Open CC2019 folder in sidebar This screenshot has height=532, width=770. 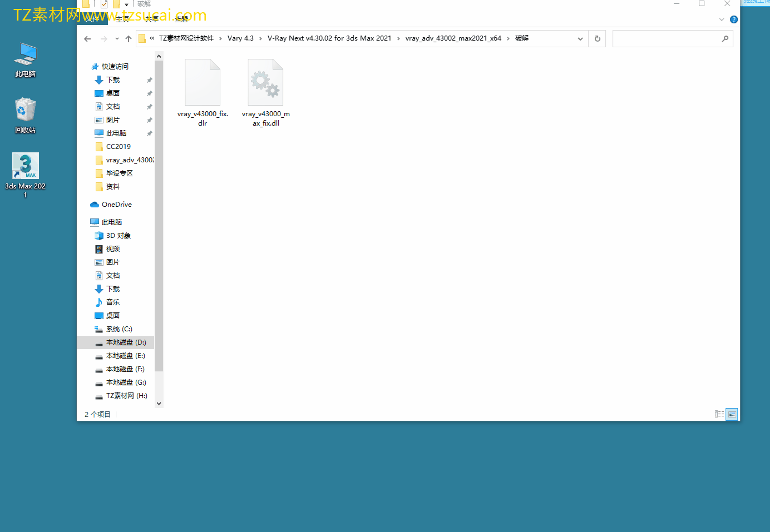click(x=113, y=147)
